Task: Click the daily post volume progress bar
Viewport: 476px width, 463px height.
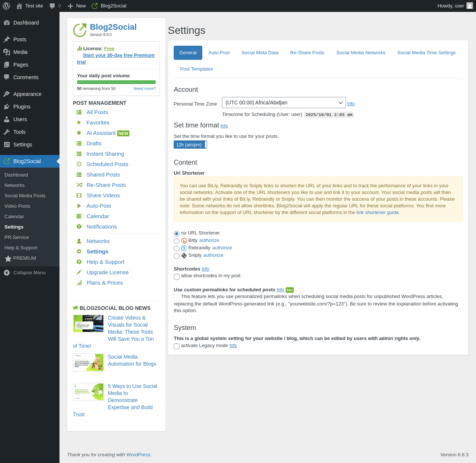Action: tap(116, 82)
